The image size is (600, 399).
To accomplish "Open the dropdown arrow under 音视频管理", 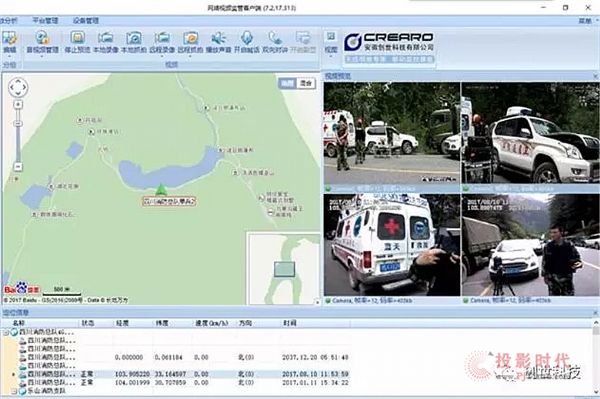I will coord(42,56).
